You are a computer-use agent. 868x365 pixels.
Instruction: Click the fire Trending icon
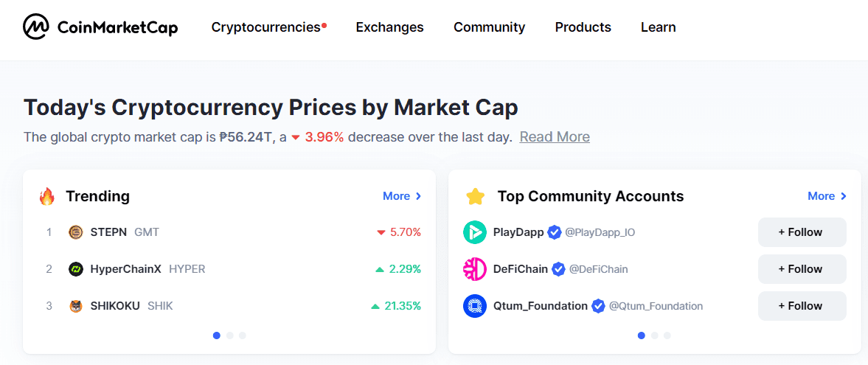(x=47, y=196)
